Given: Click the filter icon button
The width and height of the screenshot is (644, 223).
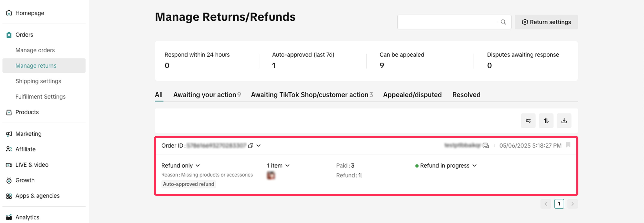Looking at the screenshot, I should [528, 121].
